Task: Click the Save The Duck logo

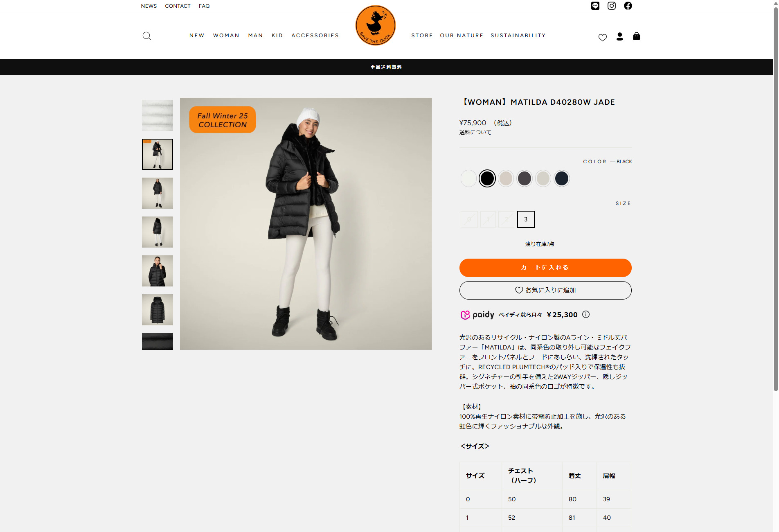Action: 376,25
